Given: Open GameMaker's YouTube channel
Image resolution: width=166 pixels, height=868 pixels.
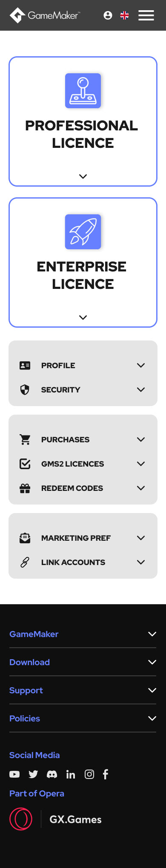Looking at the screenshot, I should [x=14, y=774].
